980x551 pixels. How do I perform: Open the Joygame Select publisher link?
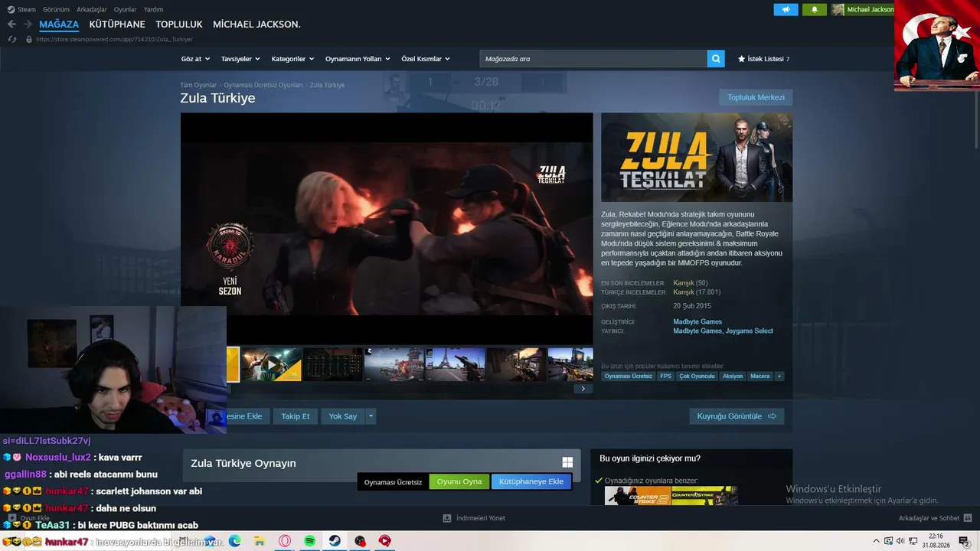click(750, 331)
